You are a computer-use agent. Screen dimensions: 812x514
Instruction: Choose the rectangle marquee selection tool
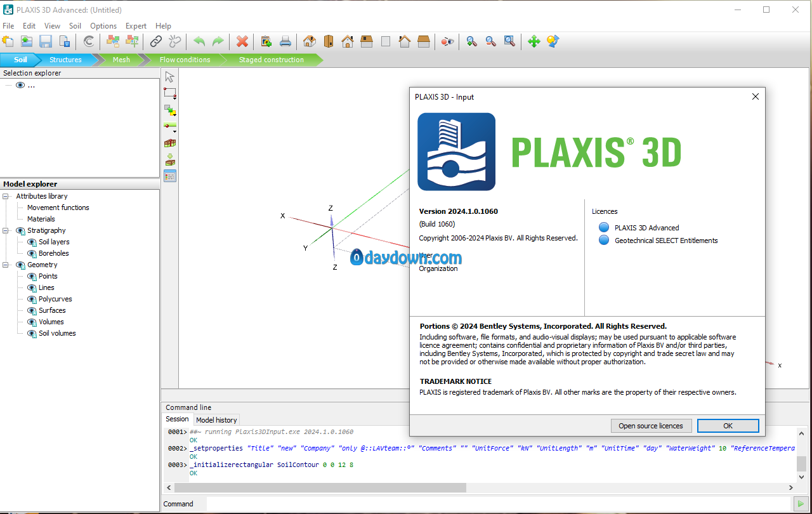tap(169, 93)
